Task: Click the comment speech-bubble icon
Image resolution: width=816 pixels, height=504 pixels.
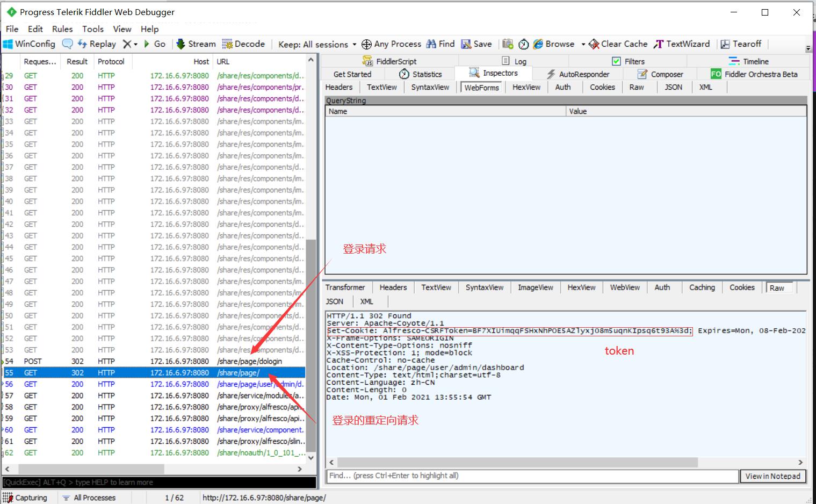Action: pos(67,44)
